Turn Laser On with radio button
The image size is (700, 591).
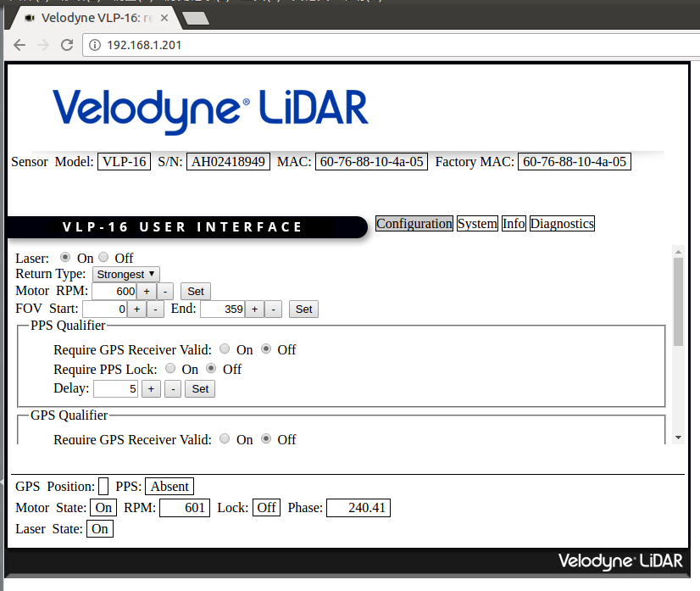pyautogui.click(x=65, y=257)
